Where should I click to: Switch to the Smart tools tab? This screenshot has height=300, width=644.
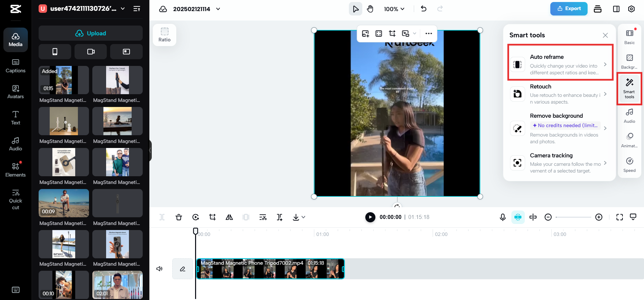pos(629,89)
